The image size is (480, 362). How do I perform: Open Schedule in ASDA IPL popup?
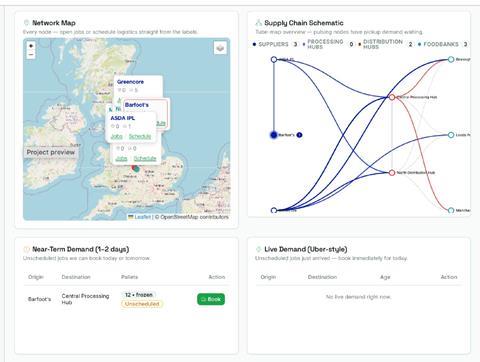140,136
